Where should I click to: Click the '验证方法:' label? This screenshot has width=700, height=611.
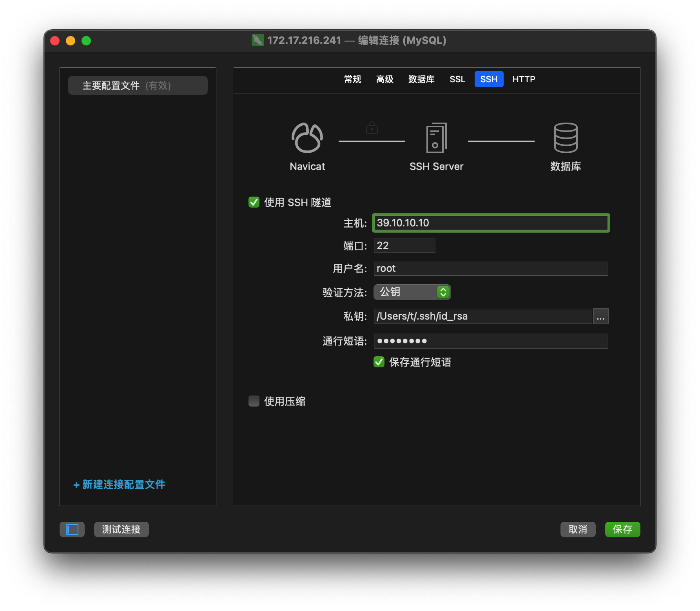345,293
